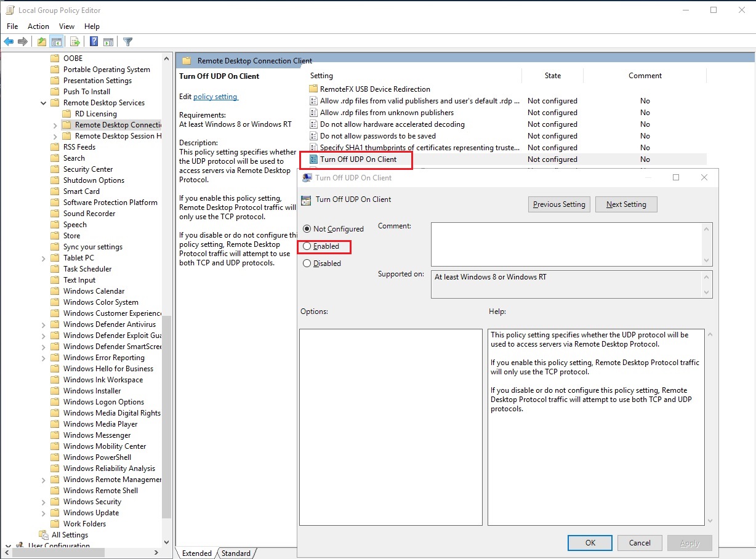This screenshot has height=559, width=756.
Task: Click the policy icon beside 'Specify SHA1 thumbprints'
Action: click(313, 148)
